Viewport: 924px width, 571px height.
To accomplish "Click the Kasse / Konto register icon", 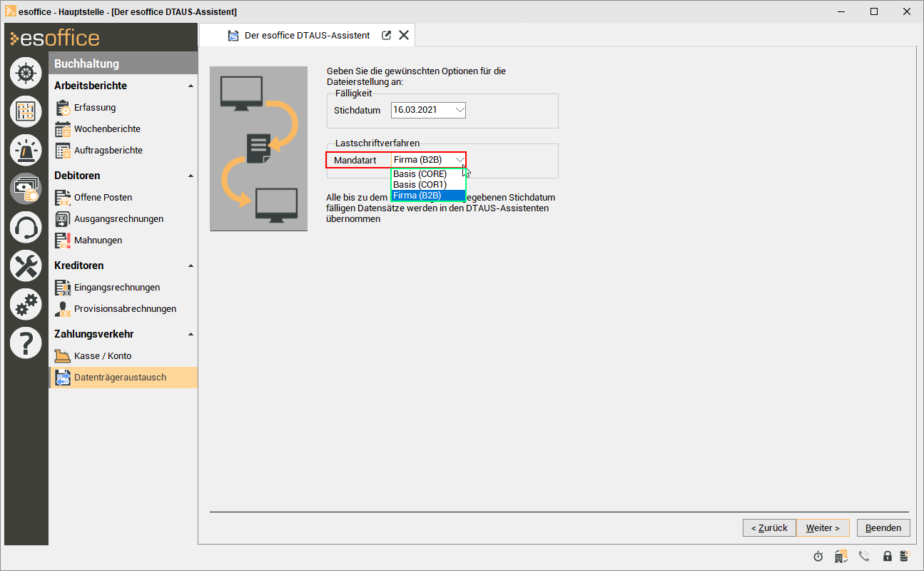I will [63, 356].
